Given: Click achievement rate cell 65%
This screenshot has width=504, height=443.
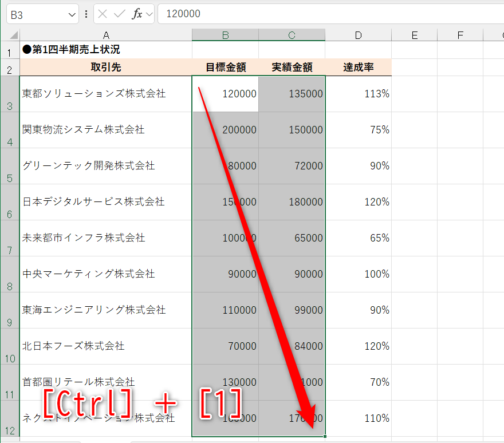Looking at the screenshot, I should point(359,238).
